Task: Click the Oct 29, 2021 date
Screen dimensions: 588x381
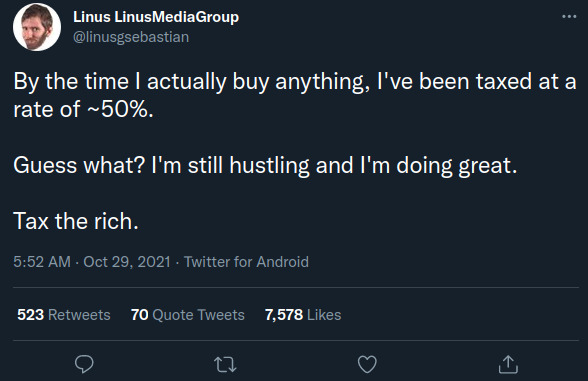Action: (127, 262)
